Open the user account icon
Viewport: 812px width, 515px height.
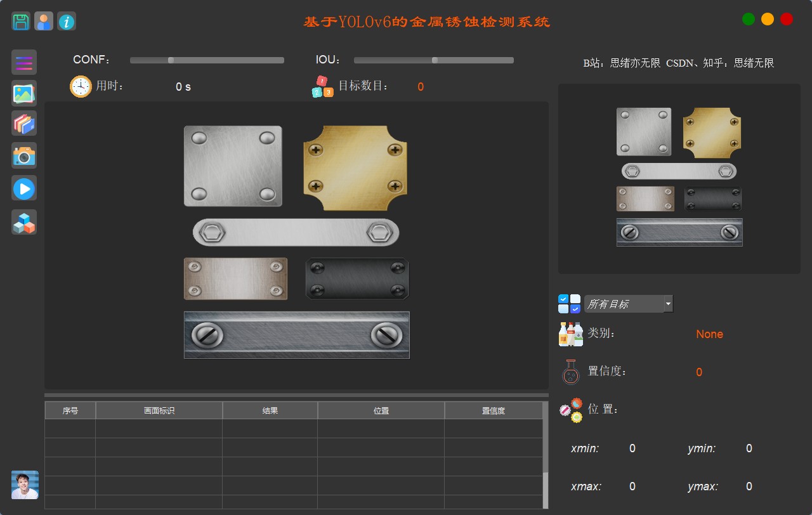44,22
